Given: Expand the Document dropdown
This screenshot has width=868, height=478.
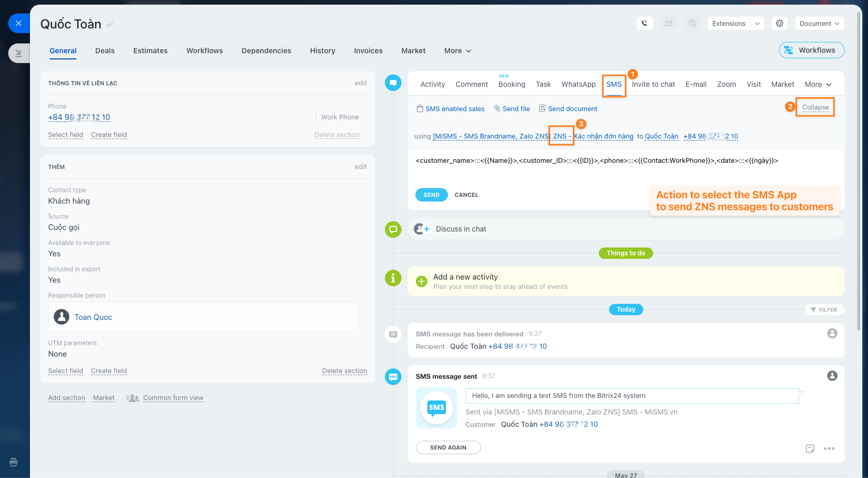Looking at the screenshot, I should [x=819, y=23].
